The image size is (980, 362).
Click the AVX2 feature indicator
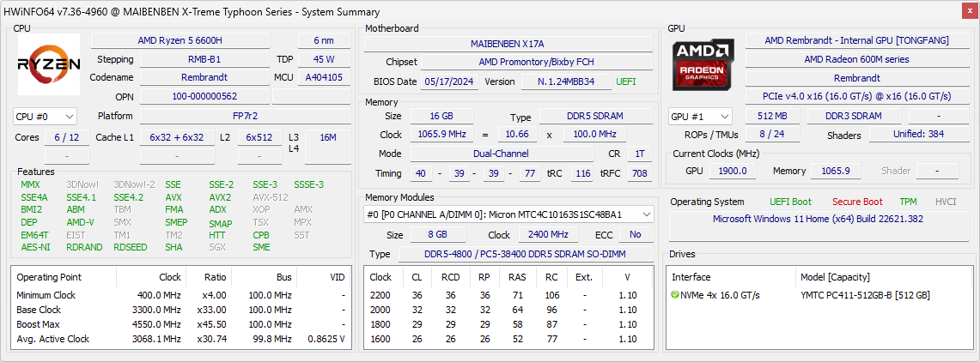pyautogui.click(x=220, y=197)
